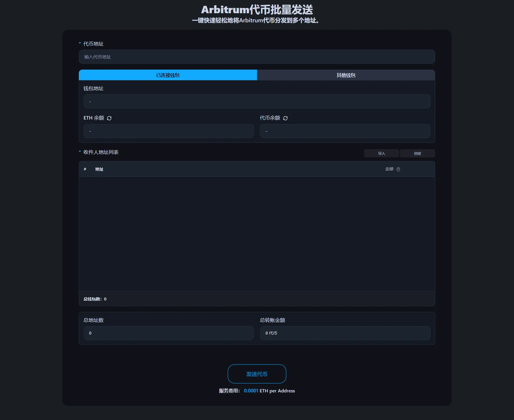Select the 代币余额 value field
The height and width of the screenshot is (420, 514).
tap(345, 131)
